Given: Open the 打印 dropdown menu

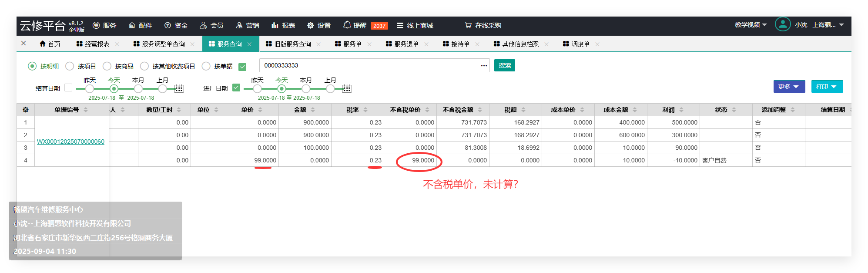Looking at the screenshot, I should point(827,87).
